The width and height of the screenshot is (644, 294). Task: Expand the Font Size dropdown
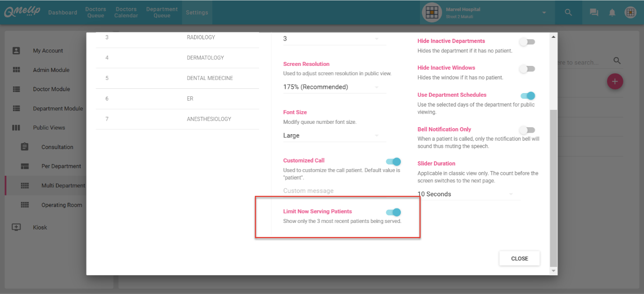coord(334,136)
